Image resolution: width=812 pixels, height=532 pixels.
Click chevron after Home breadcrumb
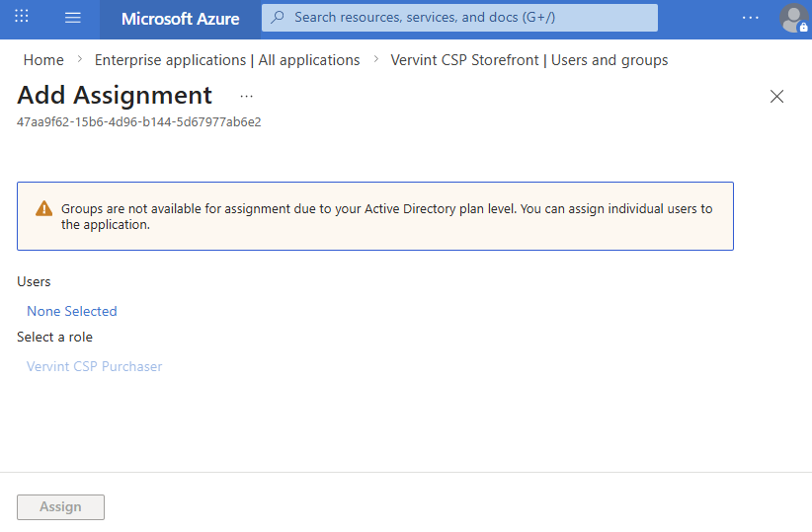pos(79,59)
